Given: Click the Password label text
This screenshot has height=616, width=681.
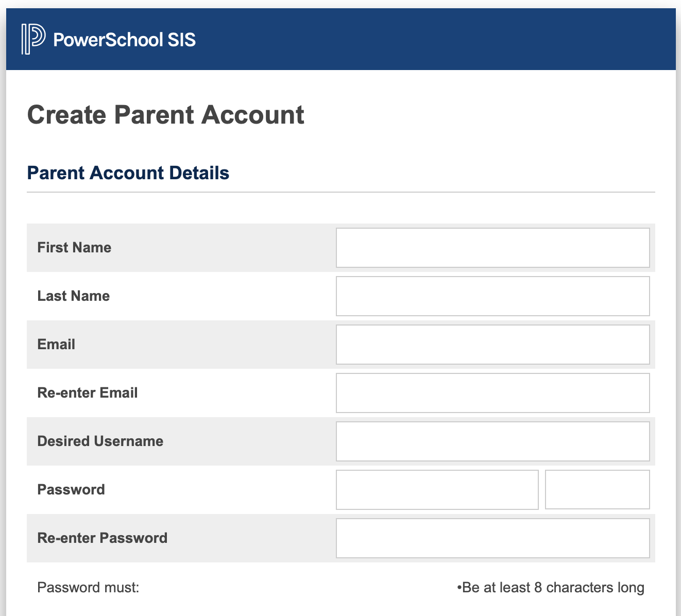Looking at the screenshot, I should (71, 490).
